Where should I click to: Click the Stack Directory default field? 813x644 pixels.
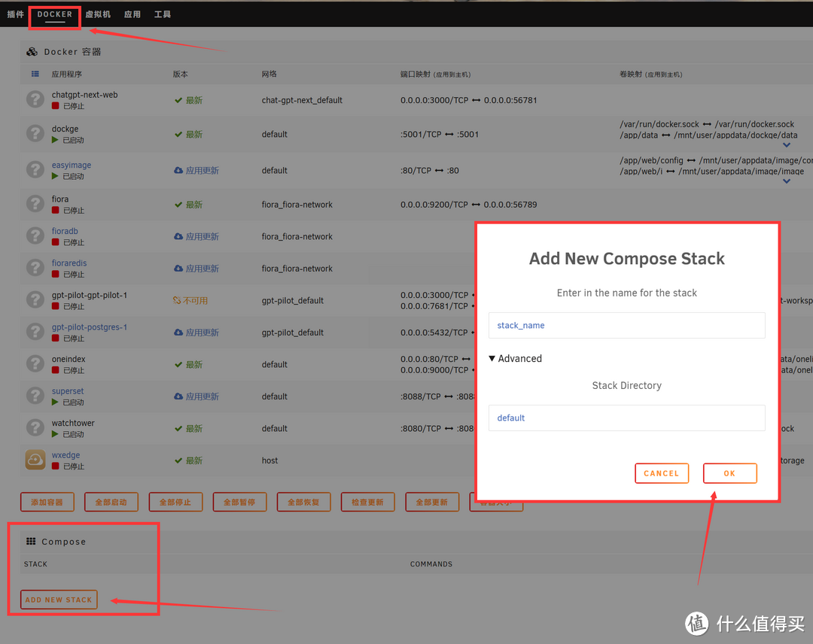pos(626,418)
